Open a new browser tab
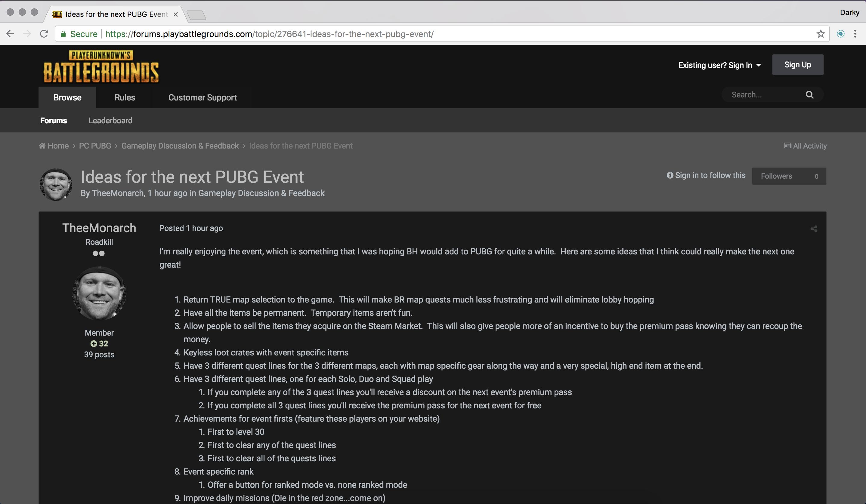 tap(196, 15)
